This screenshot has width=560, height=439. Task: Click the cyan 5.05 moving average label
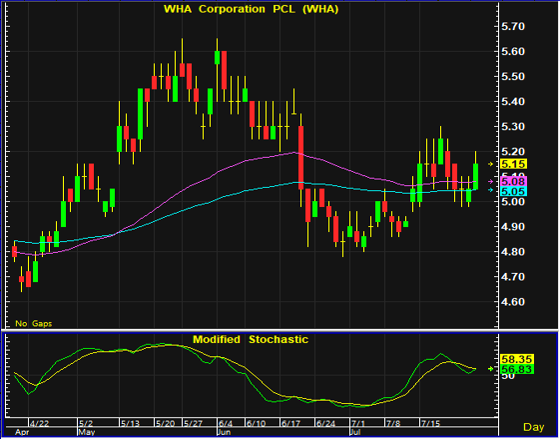click(514, 191)
